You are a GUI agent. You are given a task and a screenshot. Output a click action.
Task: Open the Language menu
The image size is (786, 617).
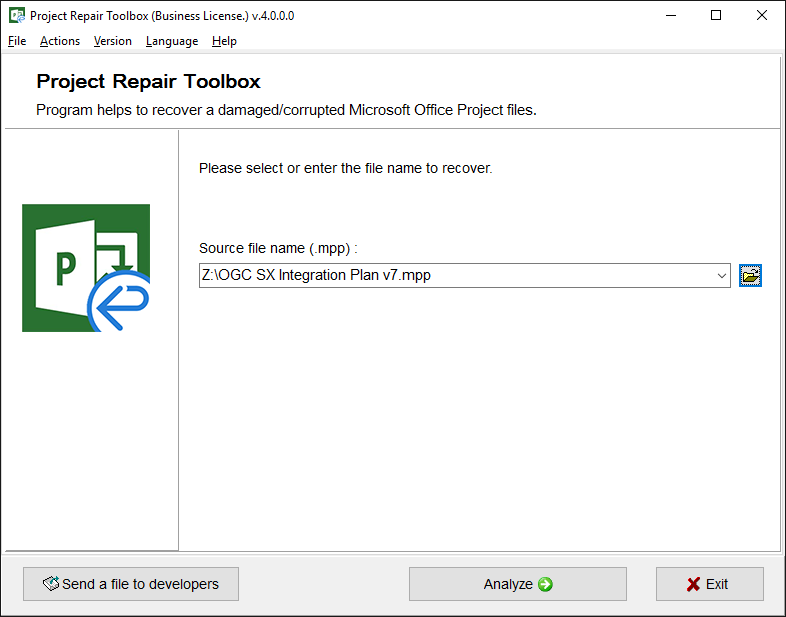pyautogui.click(x=172, y=41)
